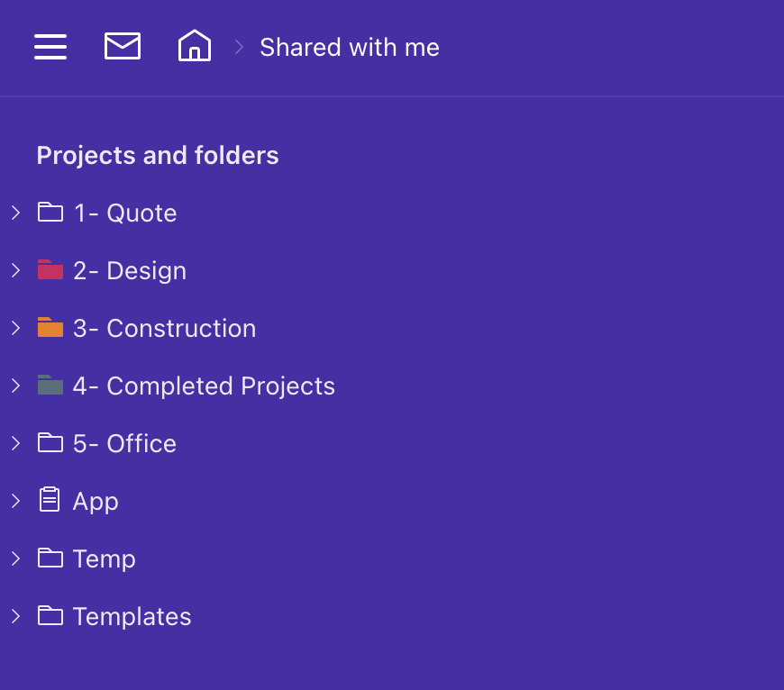The width and height of the screenshot is (784, 690).
Task: Click the App clipboard project icon
Action: (50, 501)
